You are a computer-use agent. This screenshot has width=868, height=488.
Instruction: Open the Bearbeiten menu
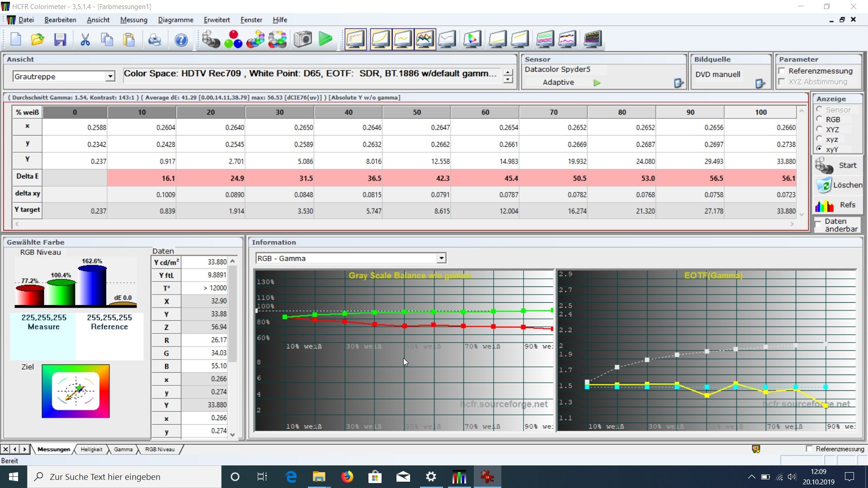click(x=60, y=20)
